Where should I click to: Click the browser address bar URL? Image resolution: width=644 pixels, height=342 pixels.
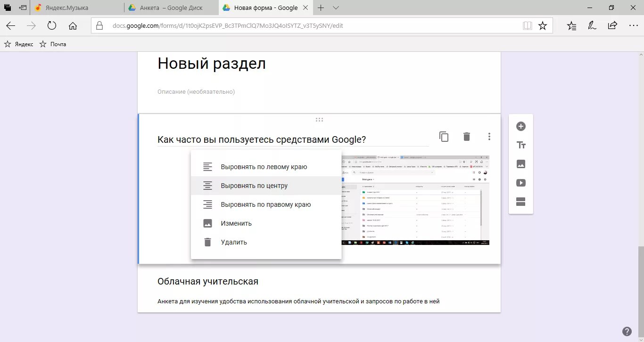228,26
